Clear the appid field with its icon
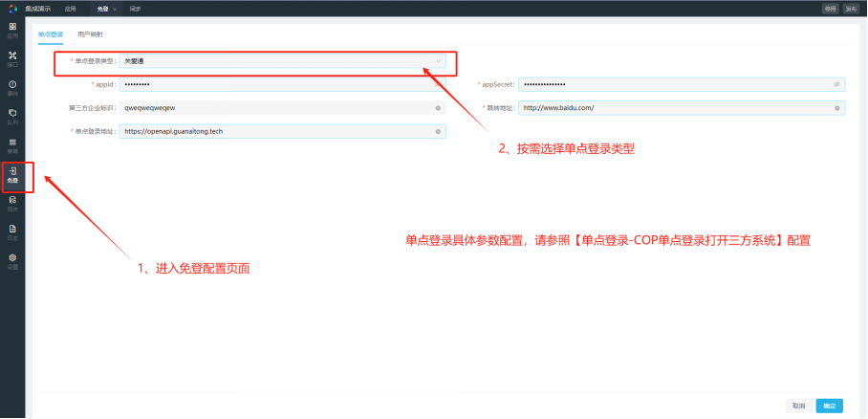Image resolution: width=868 pixels, height=419 pixels. click(x=438, y=84)
